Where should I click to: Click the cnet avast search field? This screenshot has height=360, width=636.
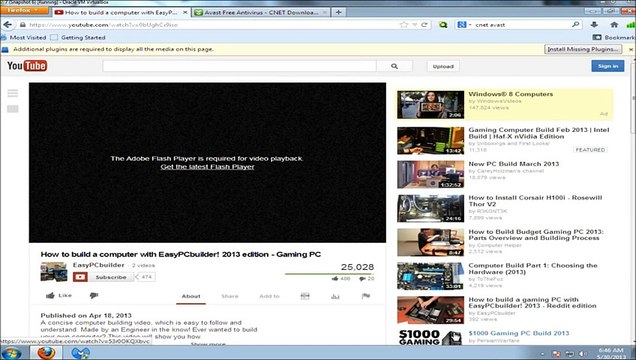coord(522,25)
